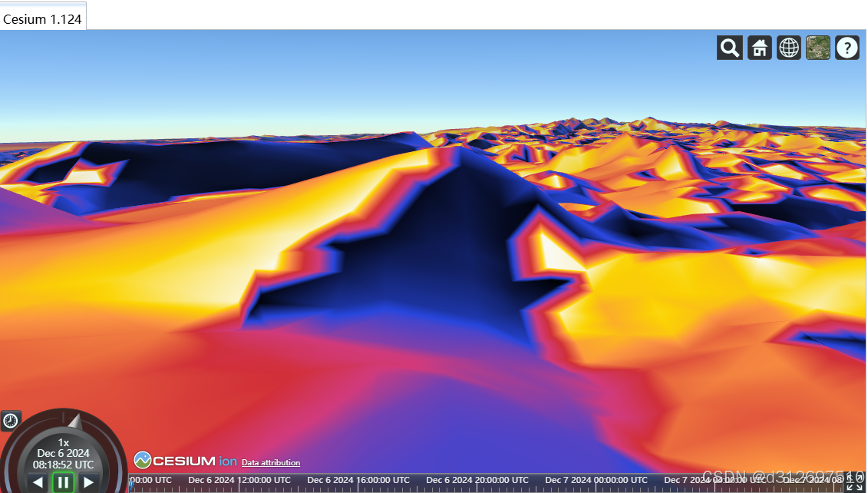Open the Data attribution link

270,462
